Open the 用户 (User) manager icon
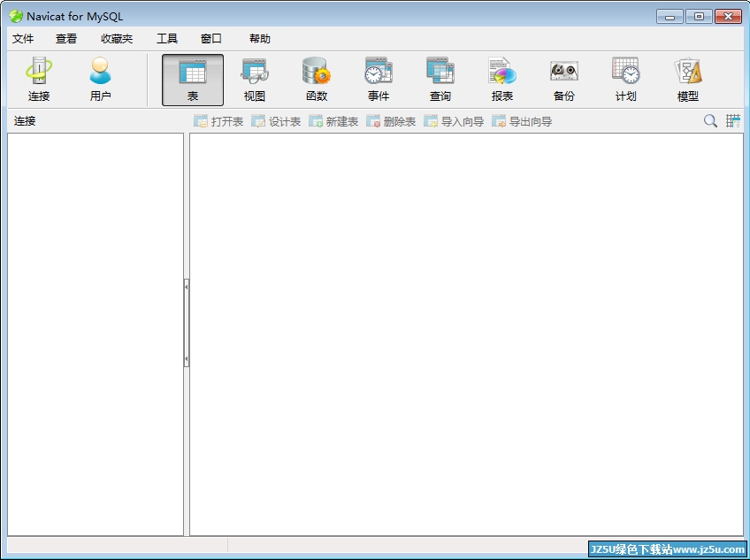Viewport: 750px width, 560px height. point(101,80)
